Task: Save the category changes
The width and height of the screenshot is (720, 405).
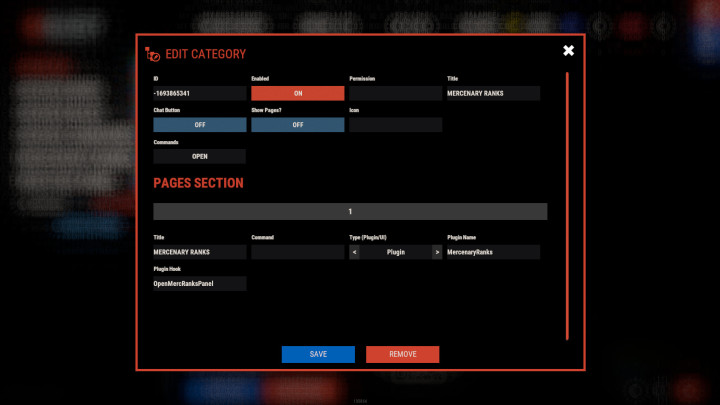Action: 318,354
